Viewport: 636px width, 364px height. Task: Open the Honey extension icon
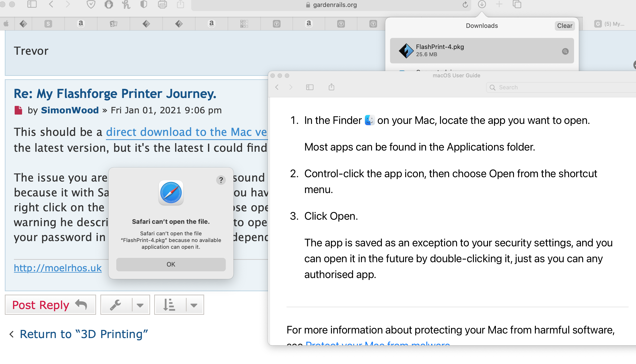click(x=126, y=4)
